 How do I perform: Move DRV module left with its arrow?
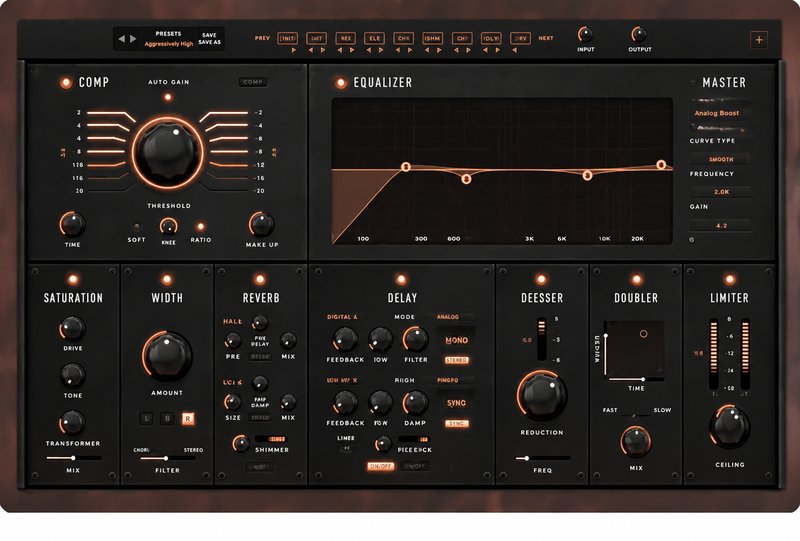click(x=514, y=50)
